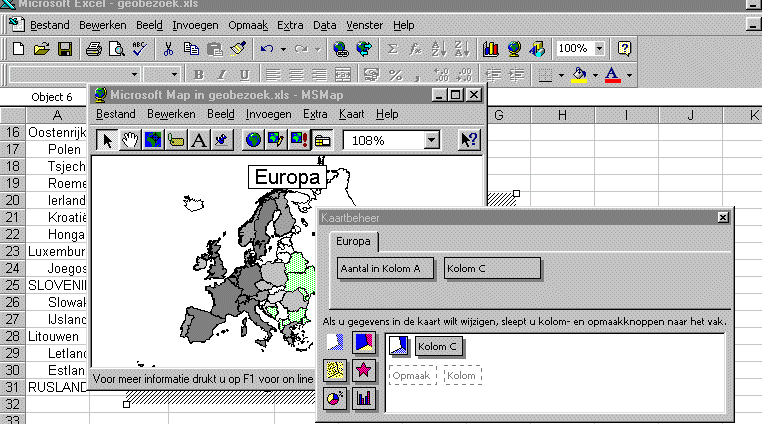Pick the graduated symbol star button

click(x=364, y=371)
